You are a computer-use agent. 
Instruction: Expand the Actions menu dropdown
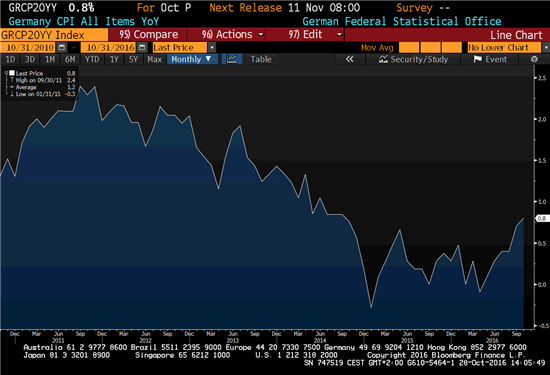pyautogui.click(x=261, y=34)
